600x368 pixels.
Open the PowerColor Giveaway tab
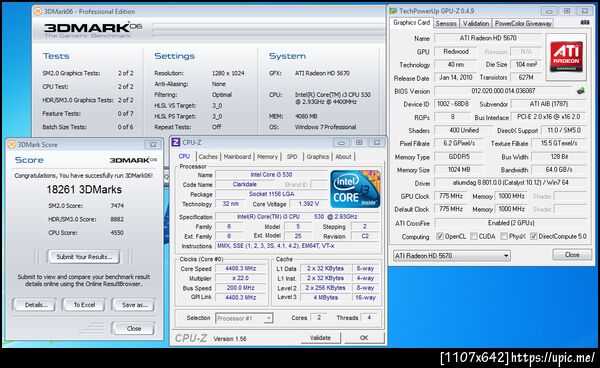pyautogui.click(x=523, y=23)
